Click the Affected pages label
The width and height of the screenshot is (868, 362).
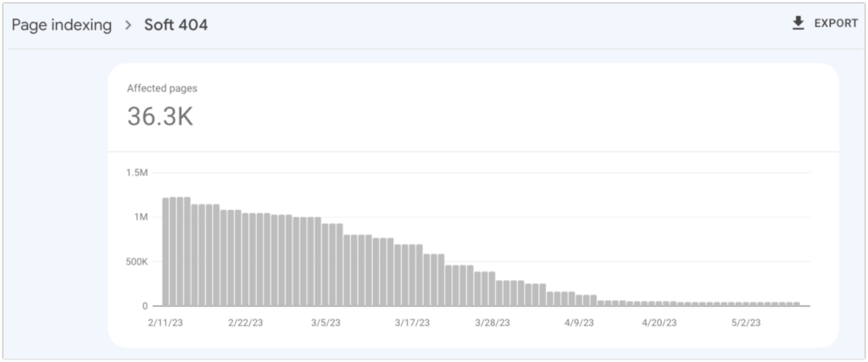(162, 88)
